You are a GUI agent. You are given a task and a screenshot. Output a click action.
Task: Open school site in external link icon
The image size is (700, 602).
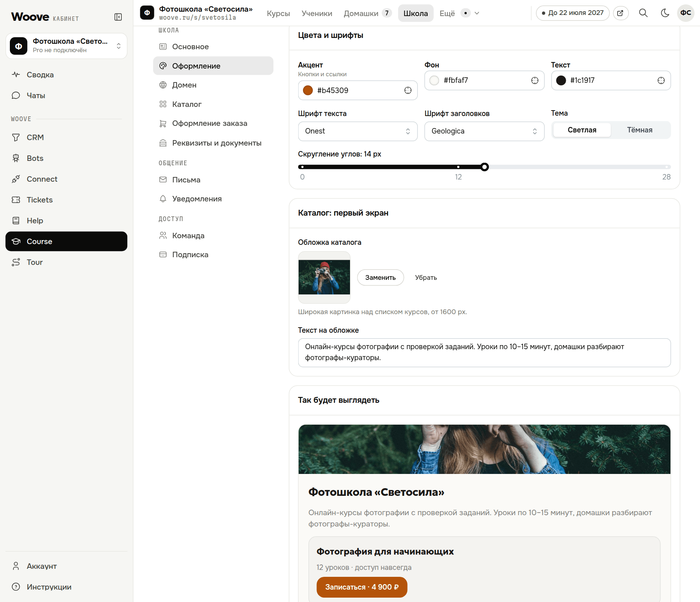(x=621, y=13)
